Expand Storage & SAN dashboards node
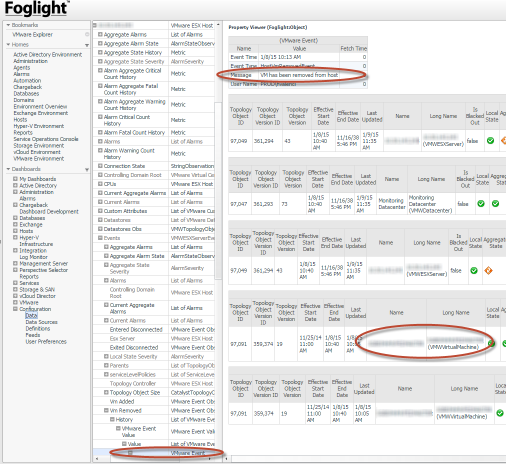This screenshot has width=506, height=464. click(x=15, y=289)
